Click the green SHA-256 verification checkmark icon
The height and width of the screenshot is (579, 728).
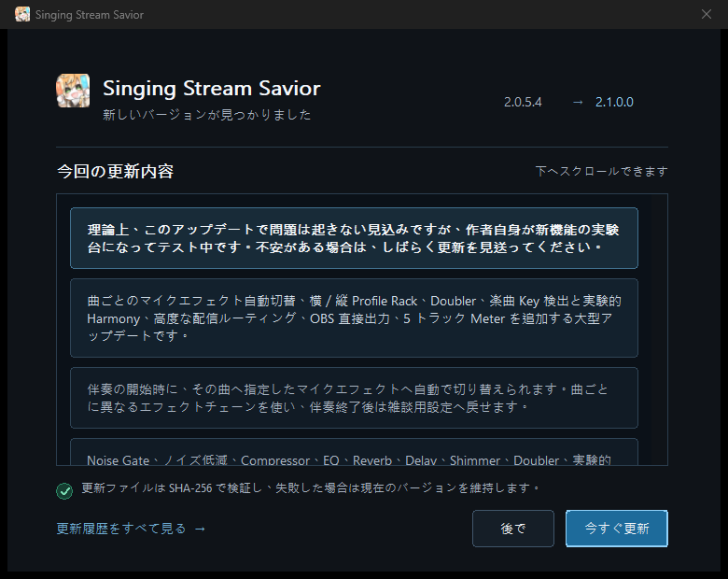64,490
